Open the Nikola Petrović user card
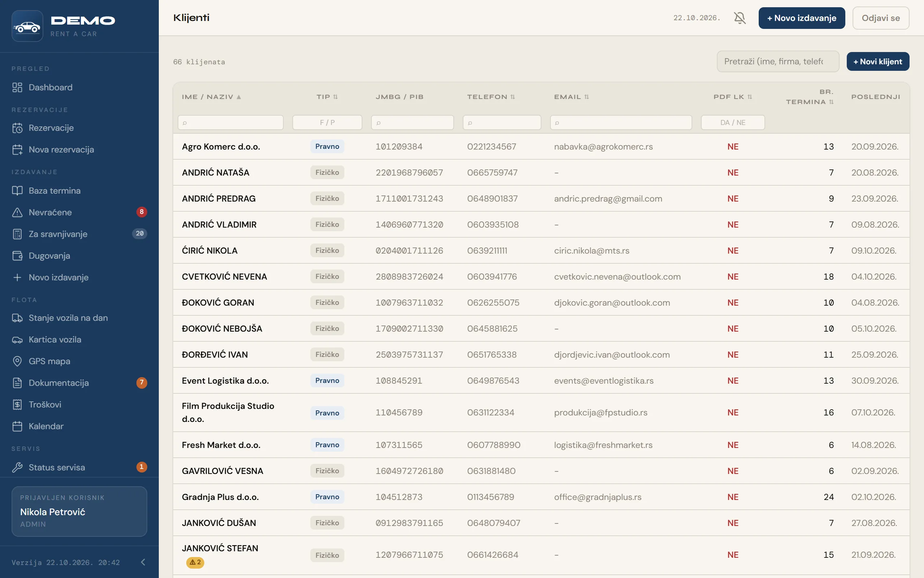This screenshot has height=578, width=924. coord(79,512)
